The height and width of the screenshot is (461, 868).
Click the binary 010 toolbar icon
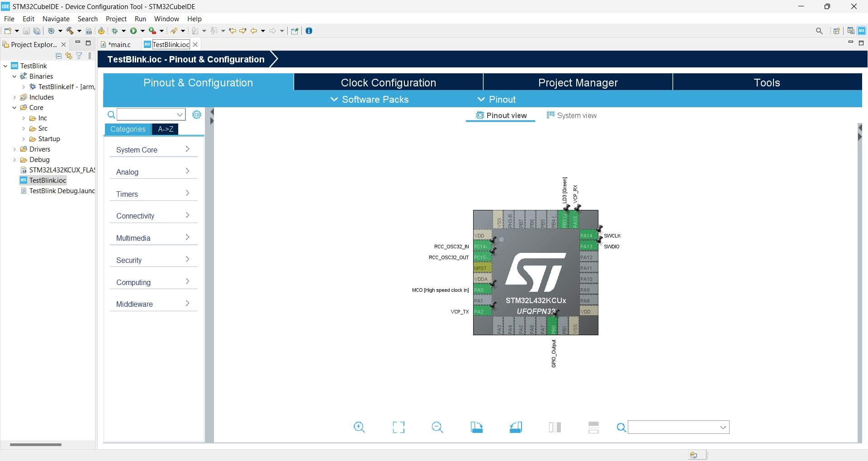[x=89, y=31]
